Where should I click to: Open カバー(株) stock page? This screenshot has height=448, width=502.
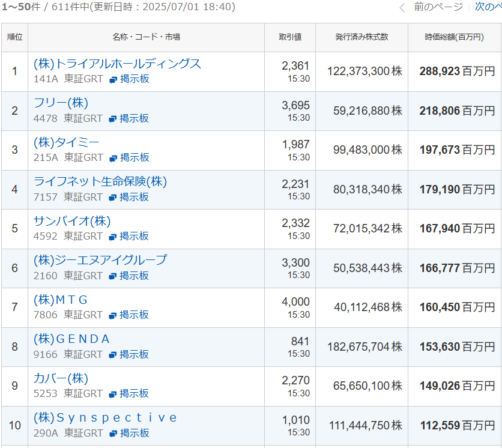[x=61, y=378]
